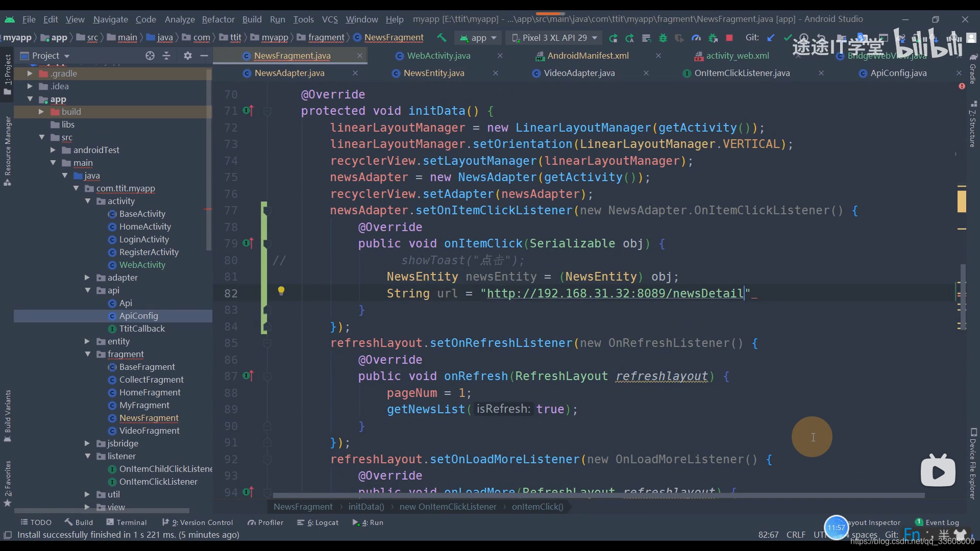
Task: Expand the build folder
Action: click(x=41, y=112)
